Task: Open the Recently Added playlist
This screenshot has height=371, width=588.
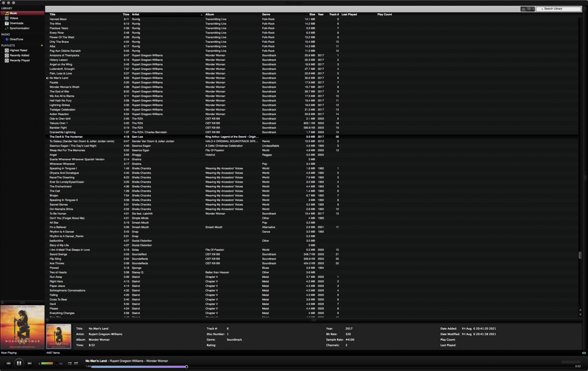Action: pyautogui.click(x=19, y=55)
